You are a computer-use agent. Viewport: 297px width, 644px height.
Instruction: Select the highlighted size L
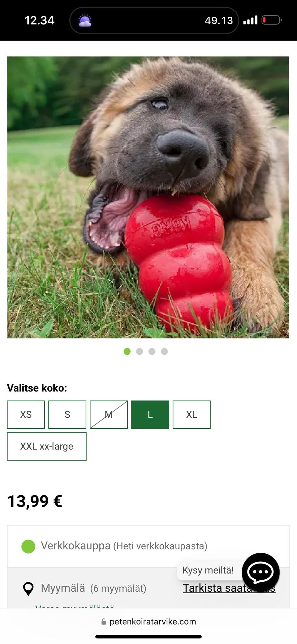pyautogui.click(x=150, y=415)
